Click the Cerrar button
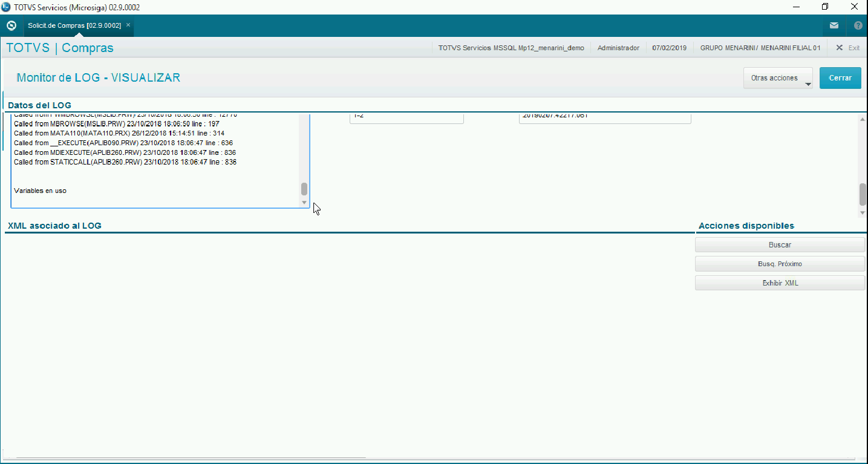Viewport: 868px width, 464px height. point(840,78)
